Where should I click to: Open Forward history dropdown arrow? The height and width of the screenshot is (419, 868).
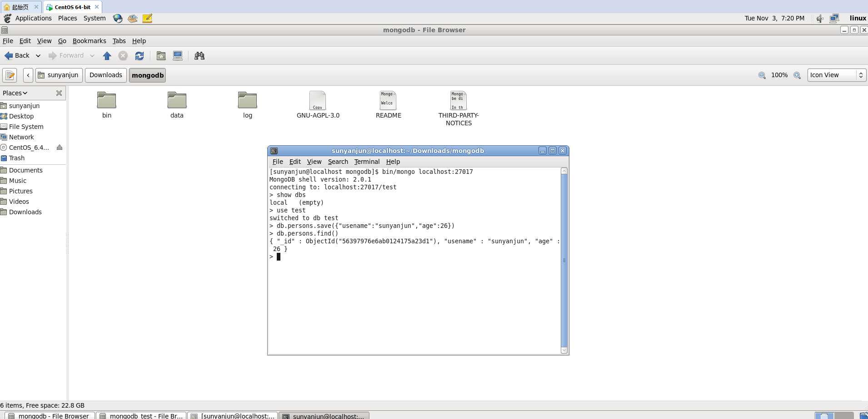click(x=92, y=56)
